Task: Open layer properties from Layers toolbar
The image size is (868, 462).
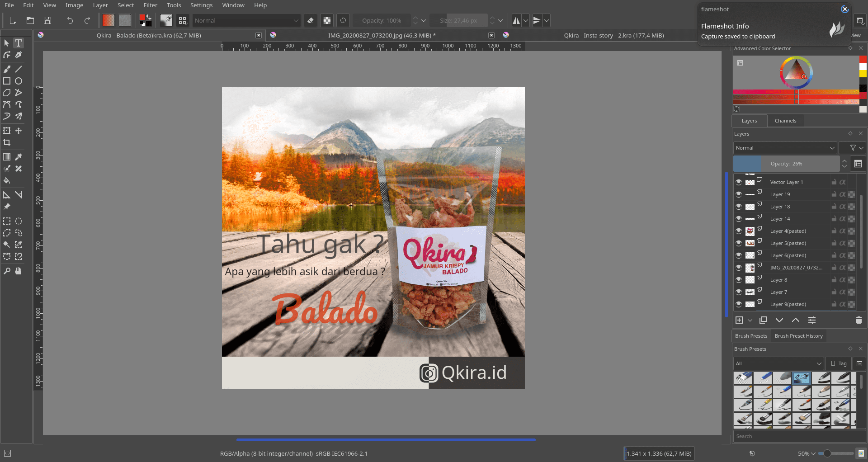Action: point(812,320)
